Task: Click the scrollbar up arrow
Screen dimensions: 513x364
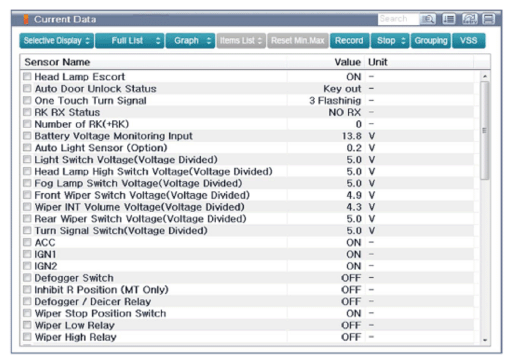Action: pos(485,76)
